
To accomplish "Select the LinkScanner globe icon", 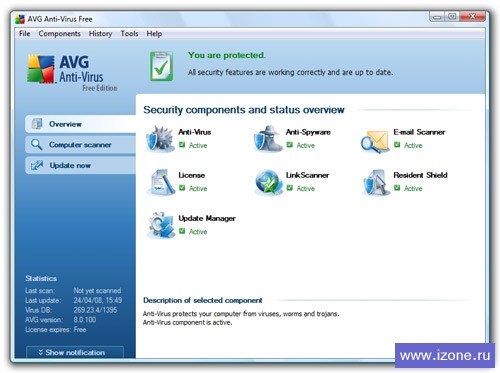I will 268,182.
